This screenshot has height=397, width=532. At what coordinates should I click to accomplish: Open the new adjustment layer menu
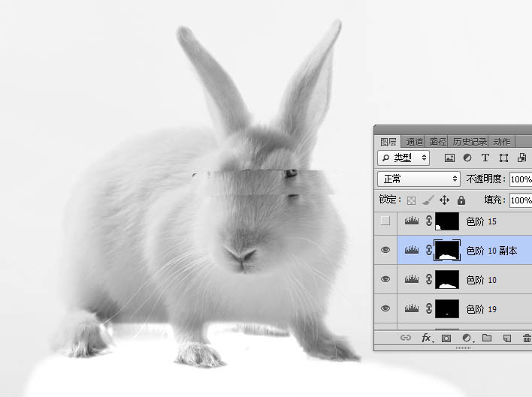coord(467,338)
